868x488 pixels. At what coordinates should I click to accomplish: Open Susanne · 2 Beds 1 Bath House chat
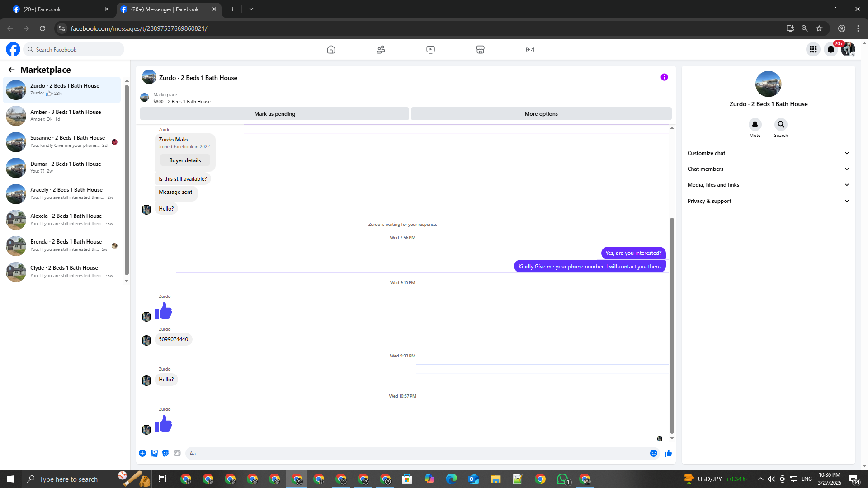pyautogui.click(x=62, y=141)
